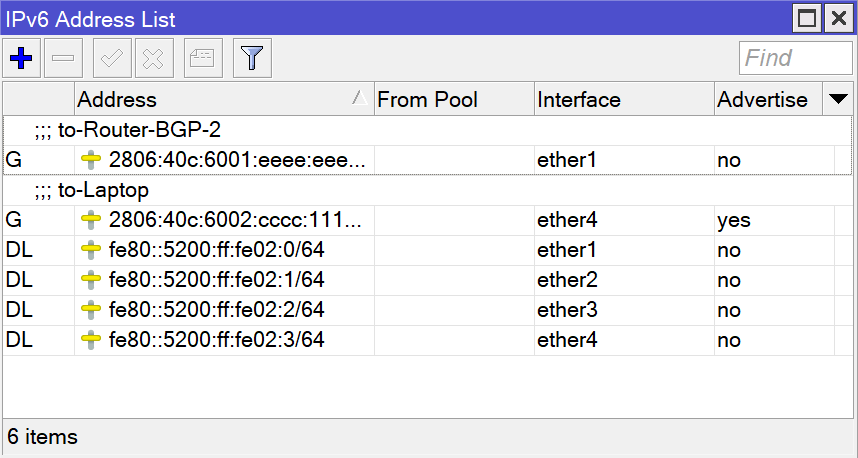Click the blue plus Add button
This screenshot has height=458, width=858.
(21, 59)
